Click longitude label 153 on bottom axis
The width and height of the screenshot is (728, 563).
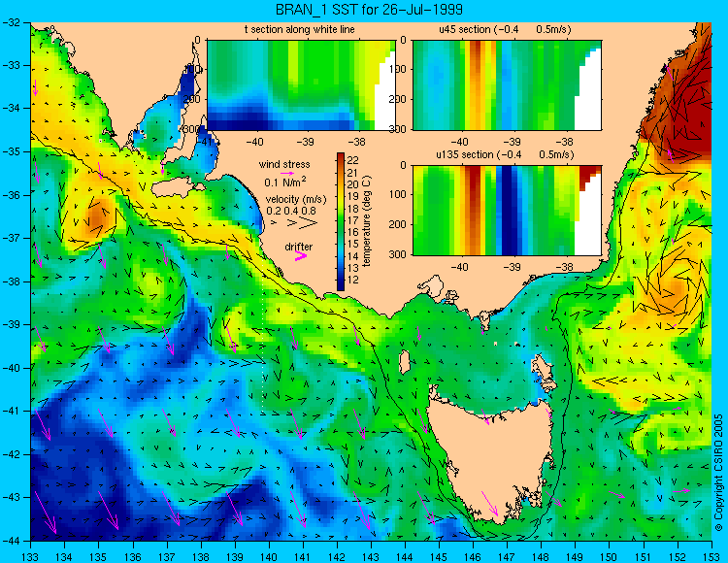pos(711,556)
